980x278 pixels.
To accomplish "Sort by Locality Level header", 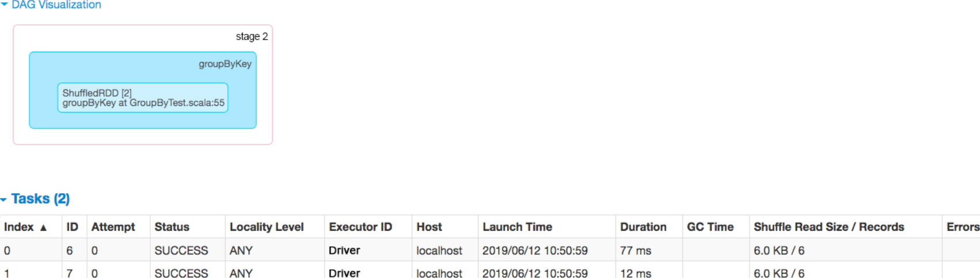I will pos(267,227).
